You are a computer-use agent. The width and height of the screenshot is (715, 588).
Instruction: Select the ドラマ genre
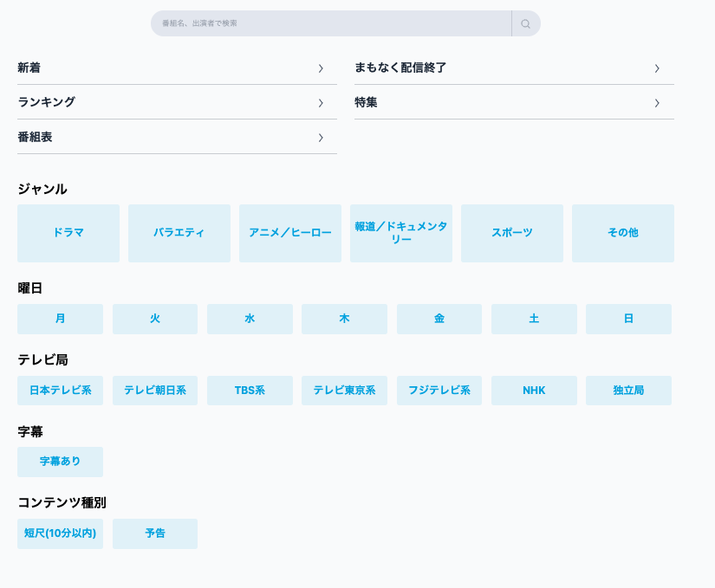coord(68,233)
